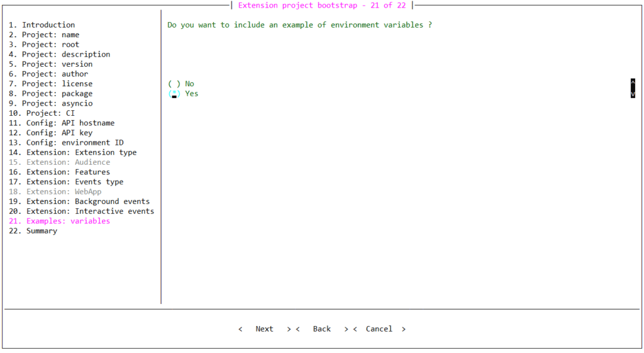Click the scrollbar up arrow
The image size is (644, 353).
633,82
